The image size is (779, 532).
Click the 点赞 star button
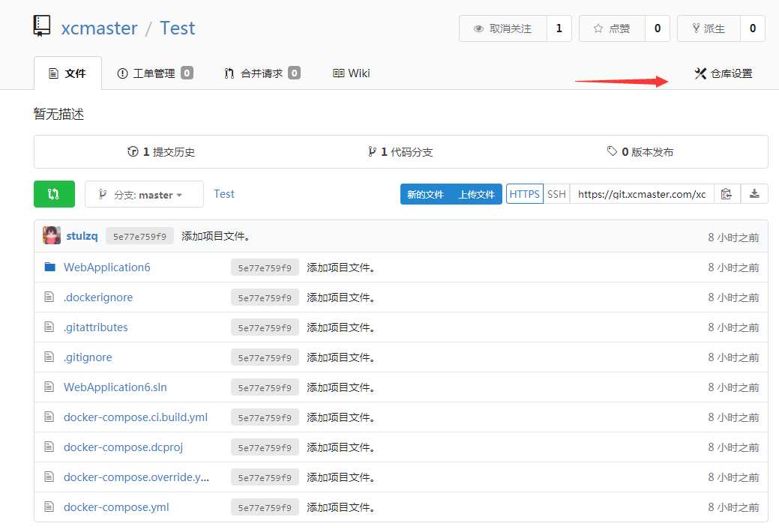(x=612, y=28)
